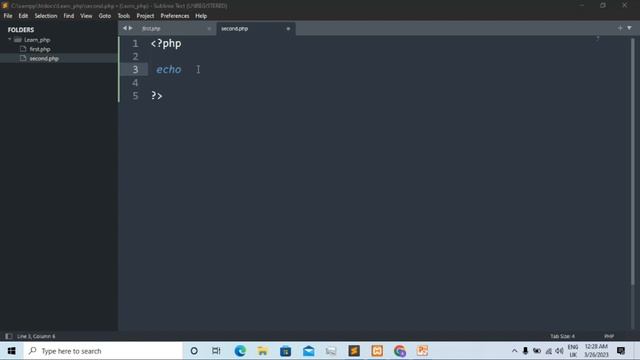Go to previous tab with left arrow
Screen dimensions: 640x360
click(125, 28)
